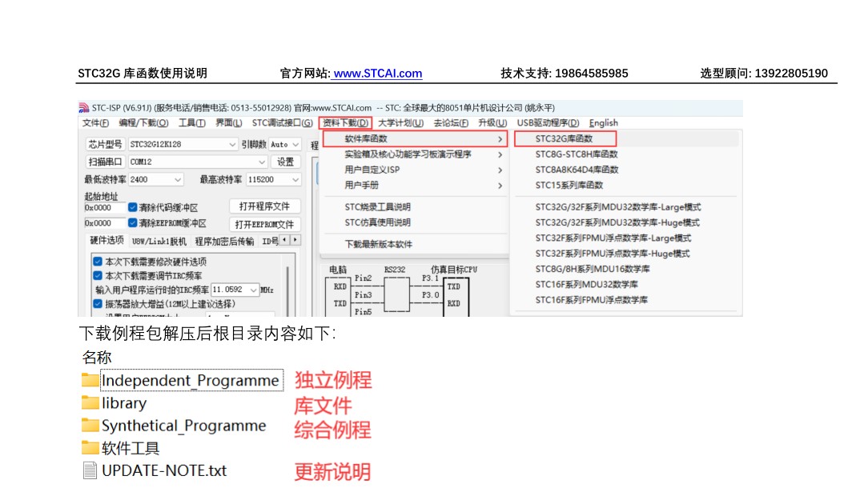Open the library folder icon
Screen dimensions: 864x504
coord(90,402)
